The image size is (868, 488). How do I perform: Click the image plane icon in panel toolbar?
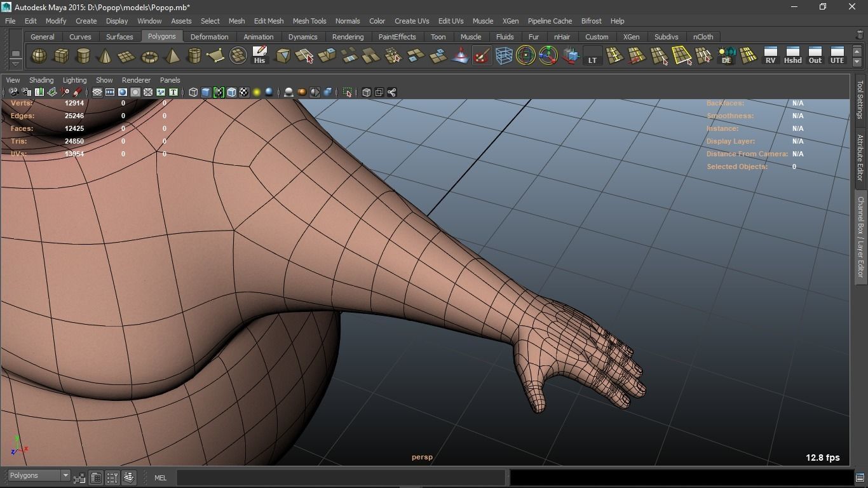coord(52,92)
